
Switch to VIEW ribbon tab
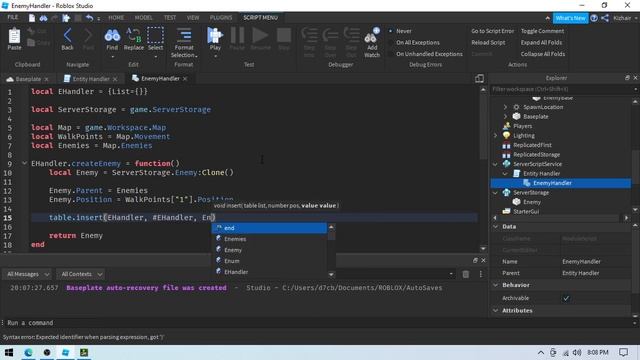(x=193, y=18)
